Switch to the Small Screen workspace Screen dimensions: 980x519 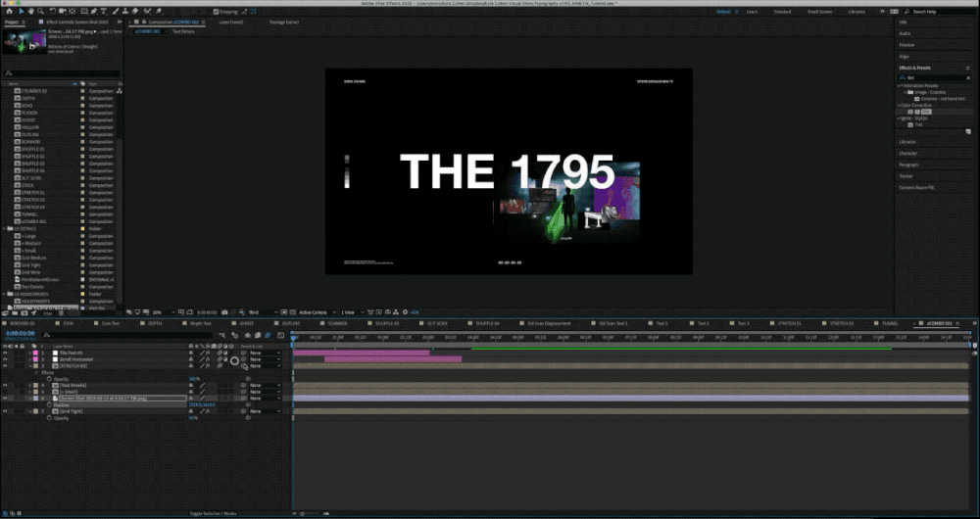tap(820, 11)
